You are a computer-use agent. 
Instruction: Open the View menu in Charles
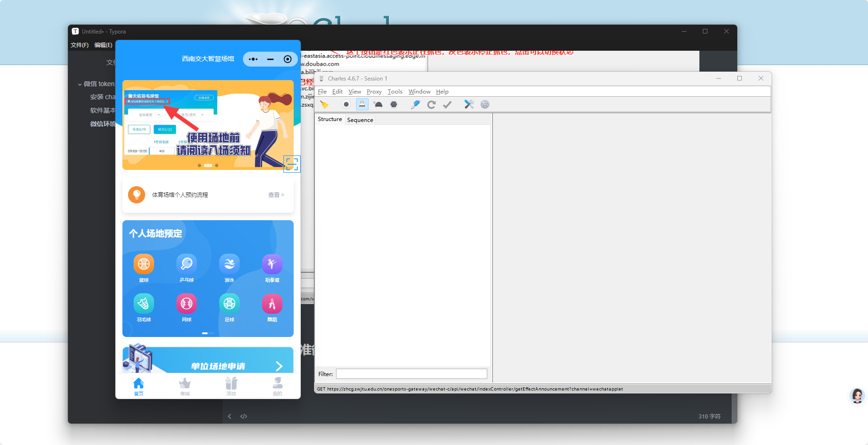pos(355,92)
